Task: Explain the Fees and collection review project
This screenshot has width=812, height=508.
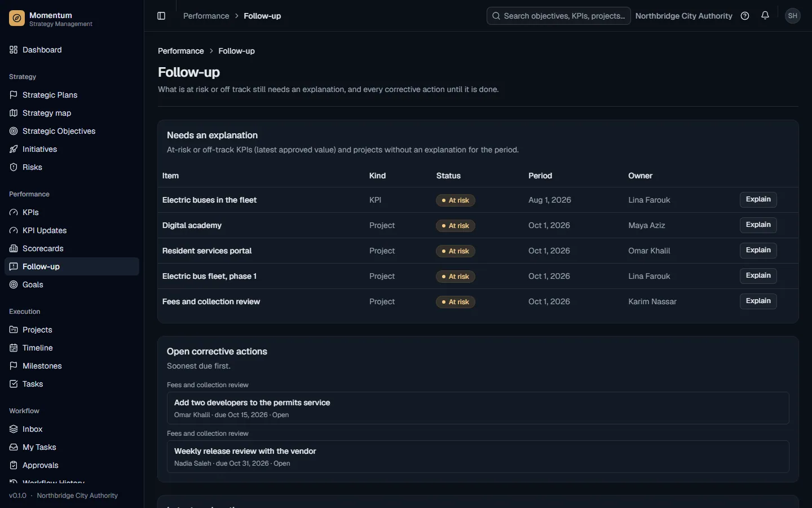Action: point(758,301)
